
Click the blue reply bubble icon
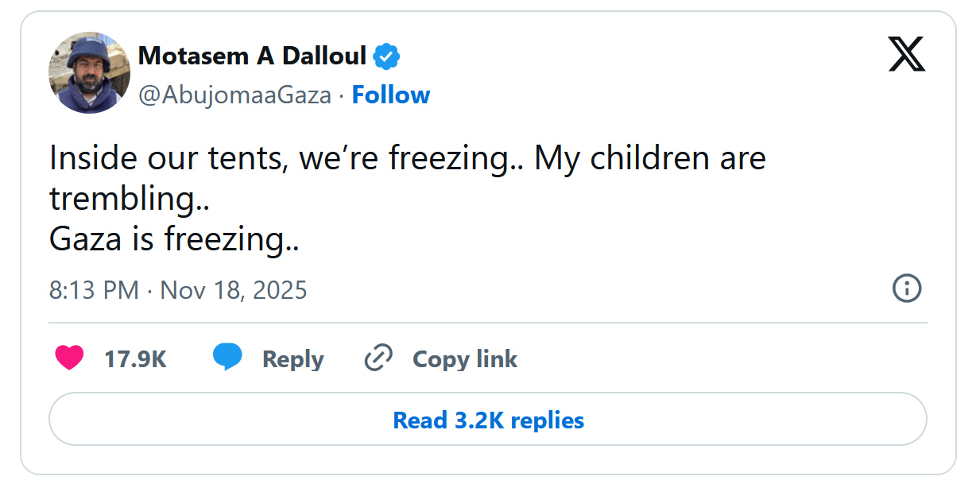[x=227, y=358]
